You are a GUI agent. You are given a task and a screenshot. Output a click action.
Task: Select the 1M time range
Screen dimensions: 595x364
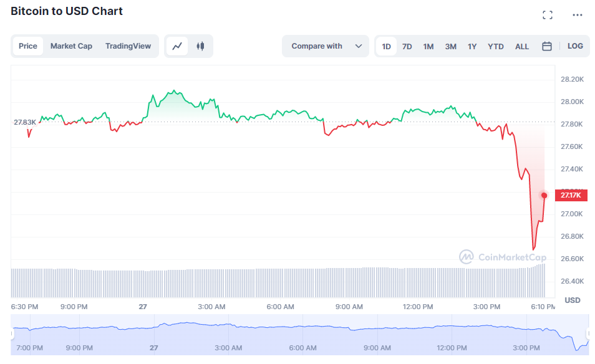428,46
